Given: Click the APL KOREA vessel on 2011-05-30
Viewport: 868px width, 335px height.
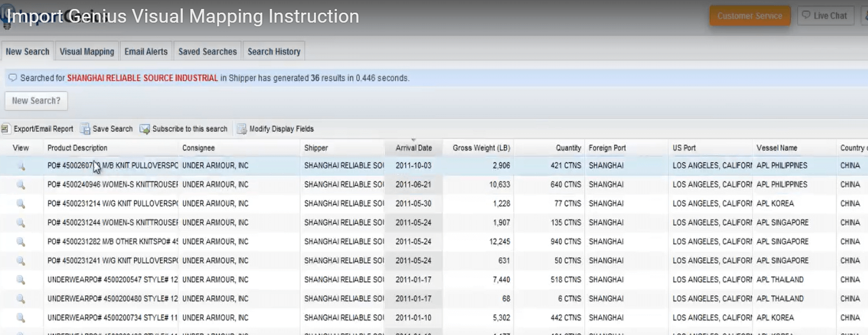Looking at the screenshot, I should click(x=775, y=204).
